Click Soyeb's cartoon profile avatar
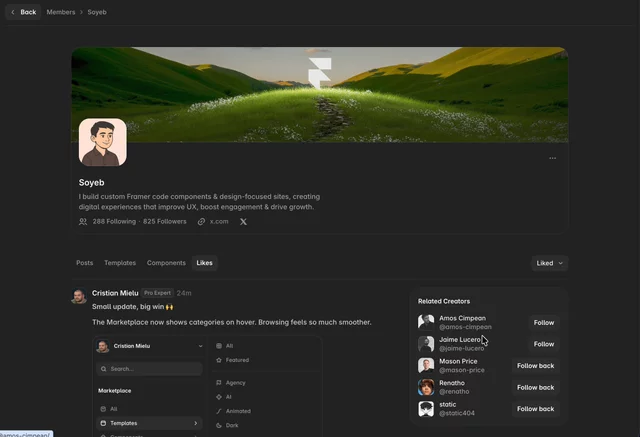The height and width of the screenshot is (437, 640). coord(103,142)
